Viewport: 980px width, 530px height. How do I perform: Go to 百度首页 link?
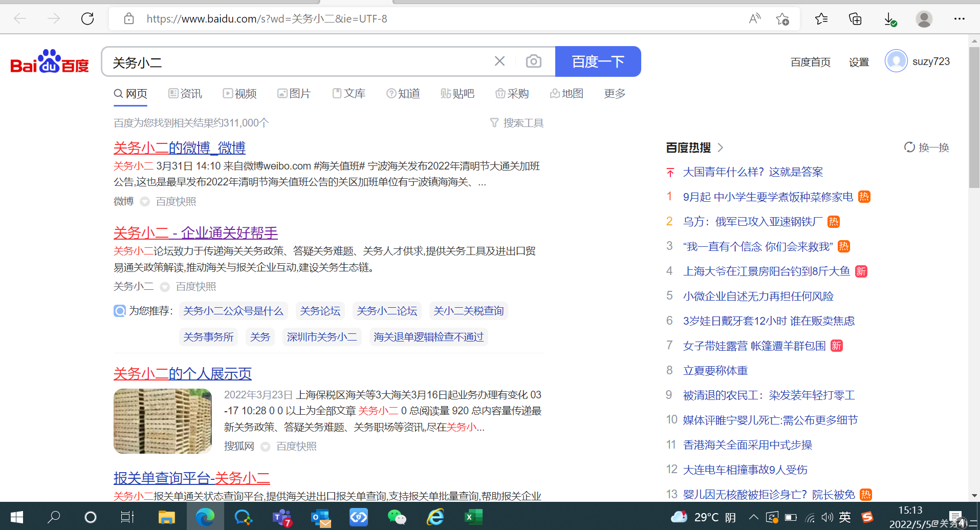[811, 62]
